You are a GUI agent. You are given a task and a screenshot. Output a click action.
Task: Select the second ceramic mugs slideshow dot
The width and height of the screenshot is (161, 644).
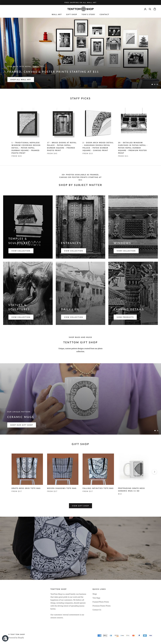[157, 431]
